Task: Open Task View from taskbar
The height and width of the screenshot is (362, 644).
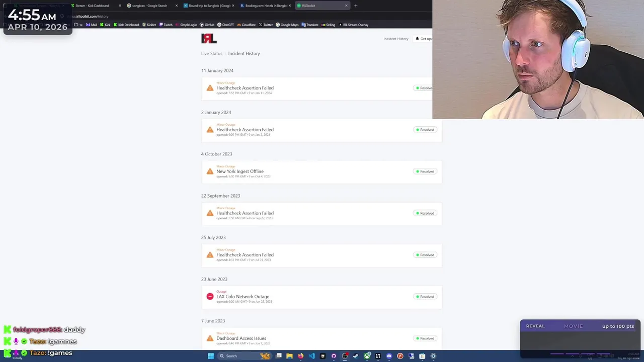Action: pos(279,356)
